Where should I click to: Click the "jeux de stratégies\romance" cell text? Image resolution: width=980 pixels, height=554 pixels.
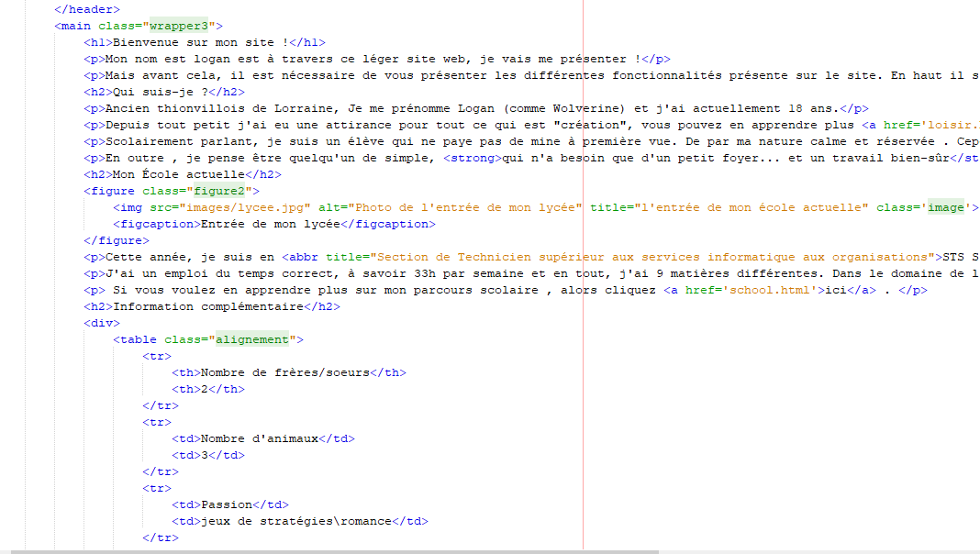tap(295, 521)
